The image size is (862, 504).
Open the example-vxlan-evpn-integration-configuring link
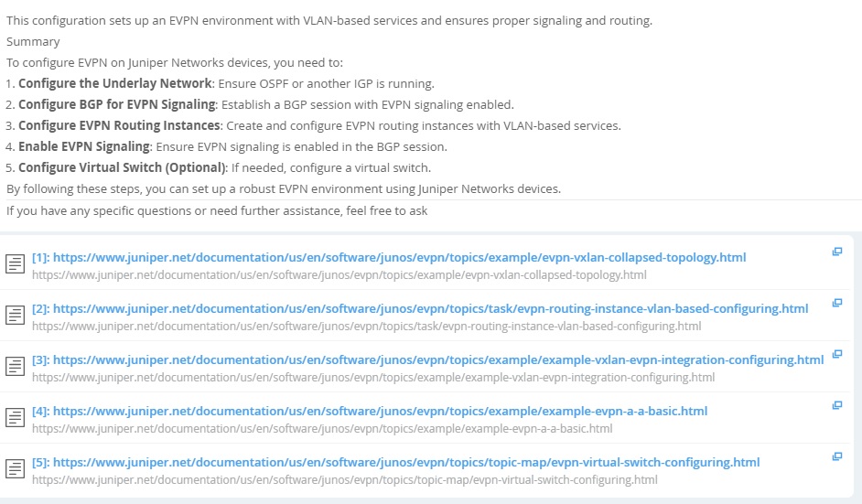coord(427,359)
